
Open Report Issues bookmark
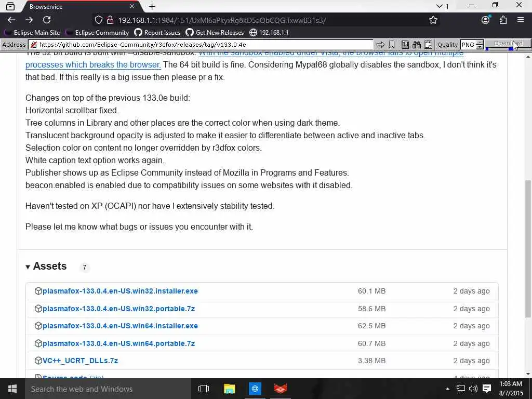coord(157,33)
